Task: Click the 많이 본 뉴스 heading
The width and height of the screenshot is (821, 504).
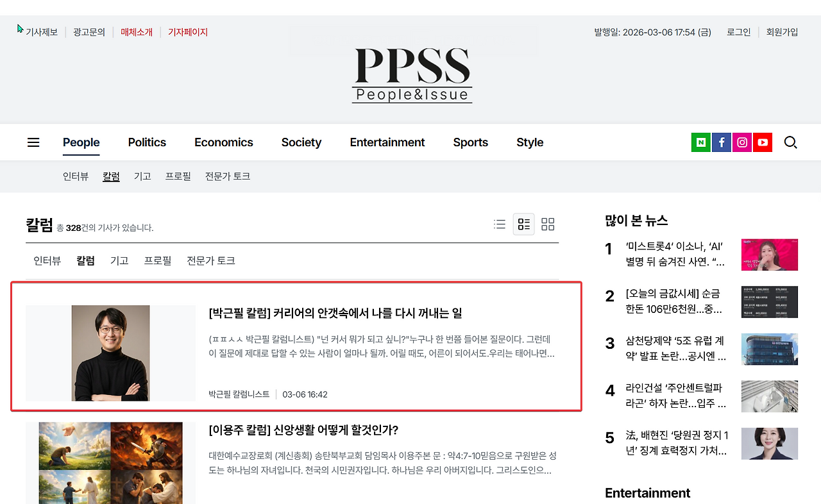Action: [x=636, y=221]
